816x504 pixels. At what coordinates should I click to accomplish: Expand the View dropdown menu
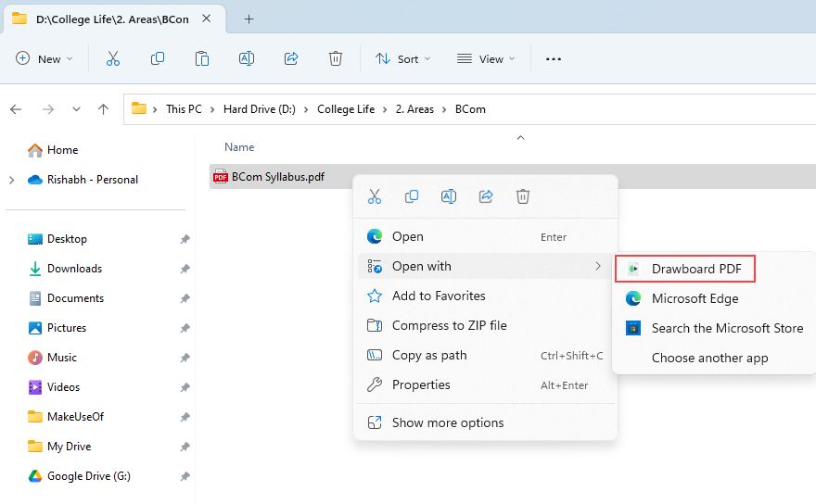pos(484,58)
